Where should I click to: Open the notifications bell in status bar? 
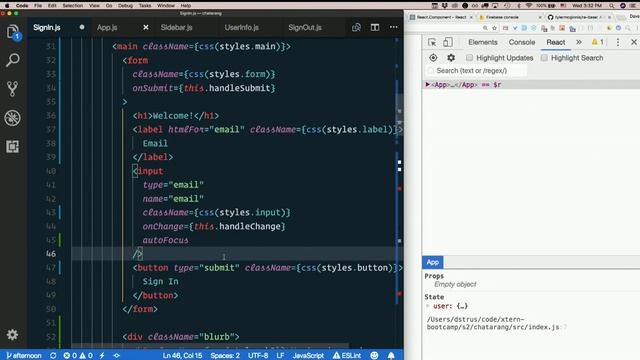[x=391, y=356]
